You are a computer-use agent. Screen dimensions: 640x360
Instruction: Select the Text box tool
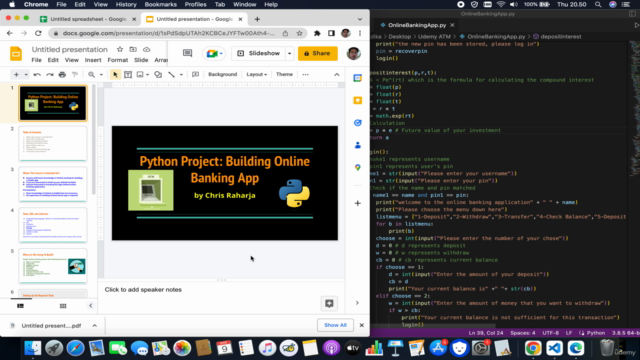pyautogui.click(x=128, y=75)
